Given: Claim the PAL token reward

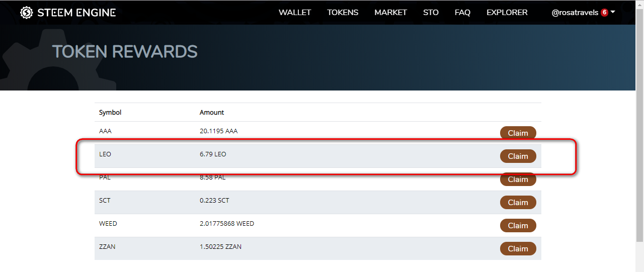Looking at the screenshot, I should coord(518,179).
